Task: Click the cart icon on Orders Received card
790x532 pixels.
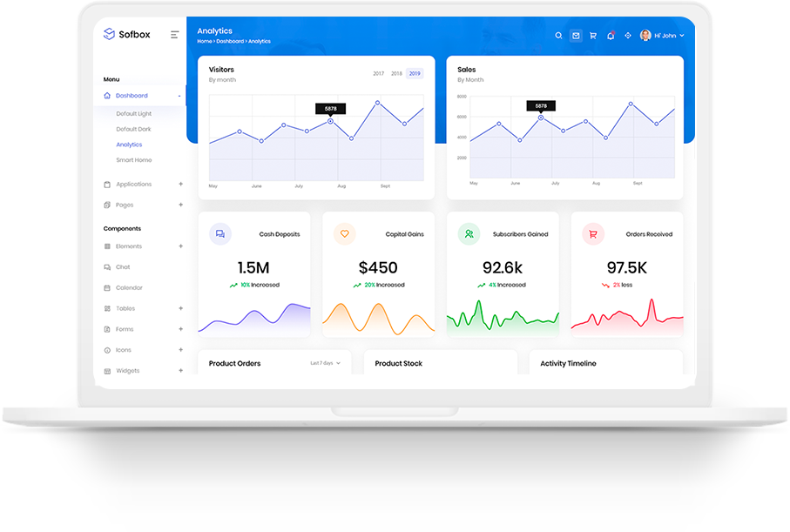Action: [x=592, y=233]
